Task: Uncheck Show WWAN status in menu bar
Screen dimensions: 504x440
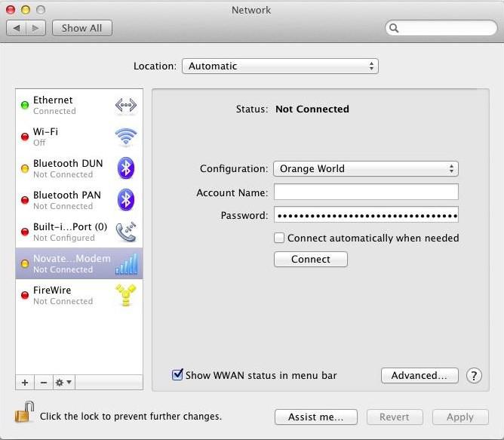Action: (178, 375)
